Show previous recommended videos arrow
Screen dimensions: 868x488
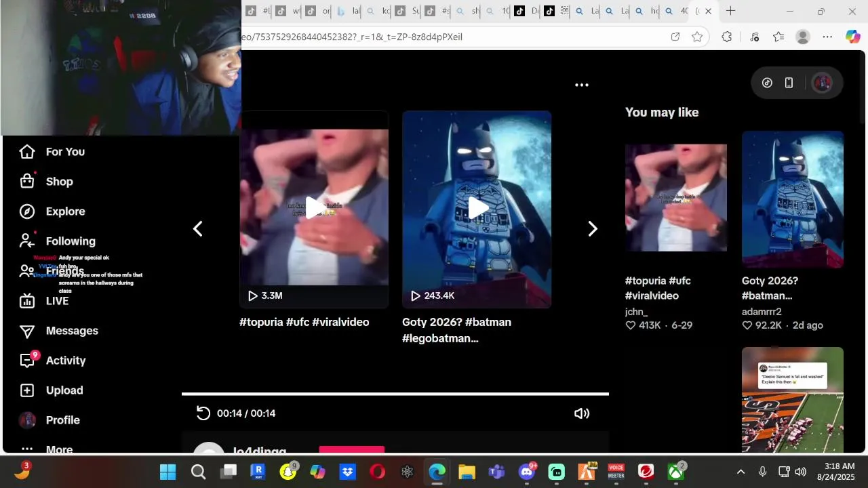[198, 229]
